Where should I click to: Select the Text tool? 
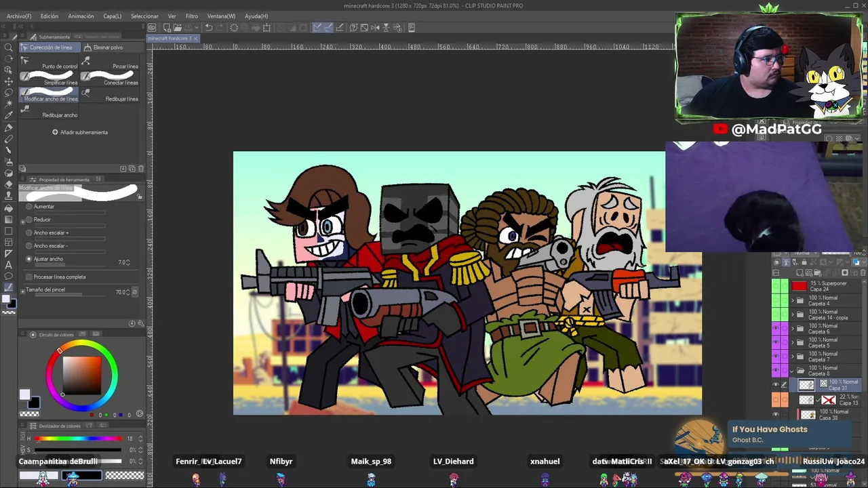click(9, 265)
